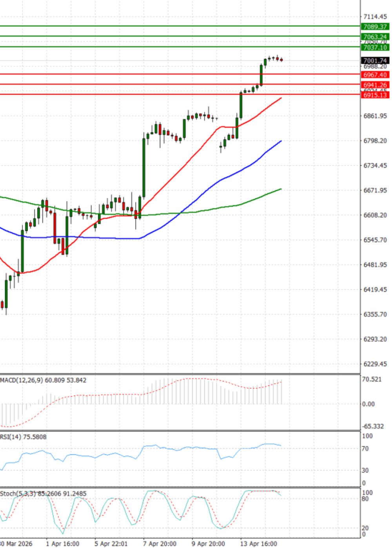Click the 1 Apr 16:00 time axis label
Screen dimensions: 392x548
(62, 544)
